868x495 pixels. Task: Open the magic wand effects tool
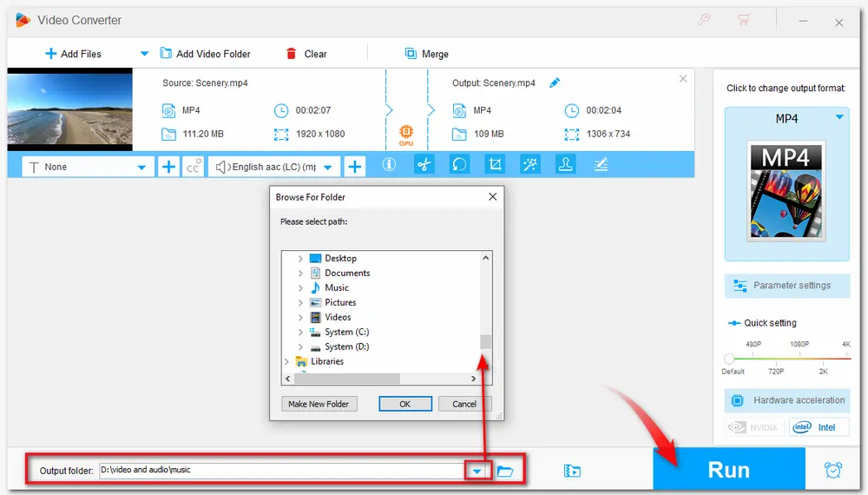pyautogui.click(x=530, y=164)
